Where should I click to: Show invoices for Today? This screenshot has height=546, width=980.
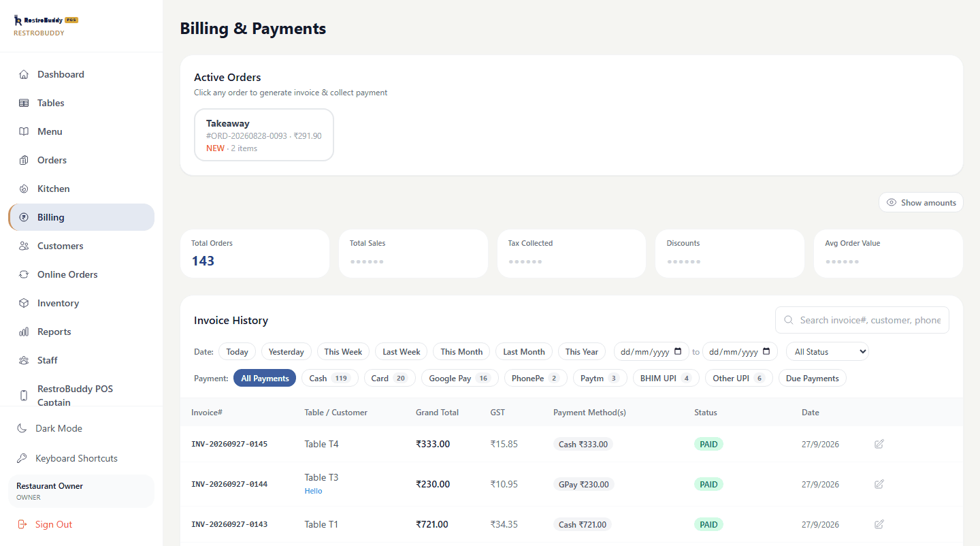237,351
